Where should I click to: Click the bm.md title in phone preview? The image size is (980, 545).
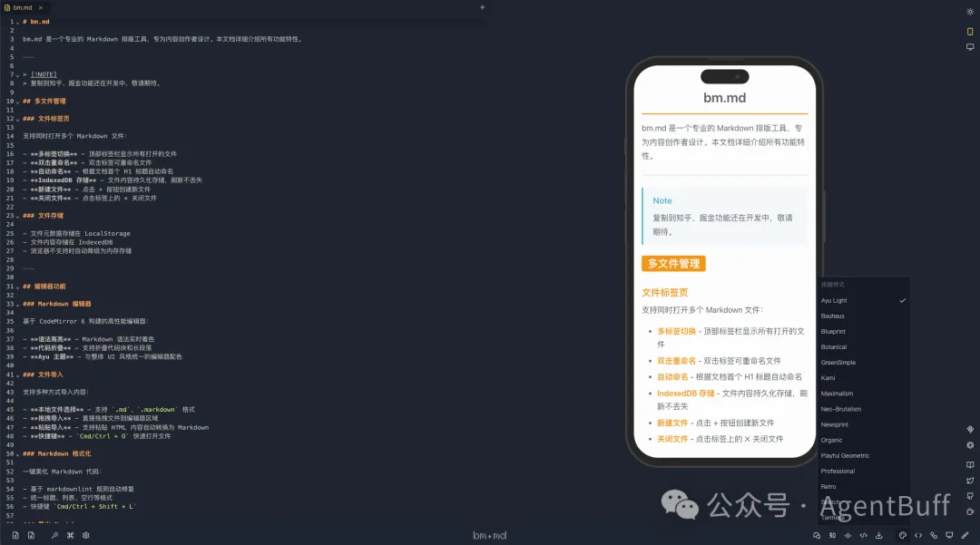click(724, 97)
